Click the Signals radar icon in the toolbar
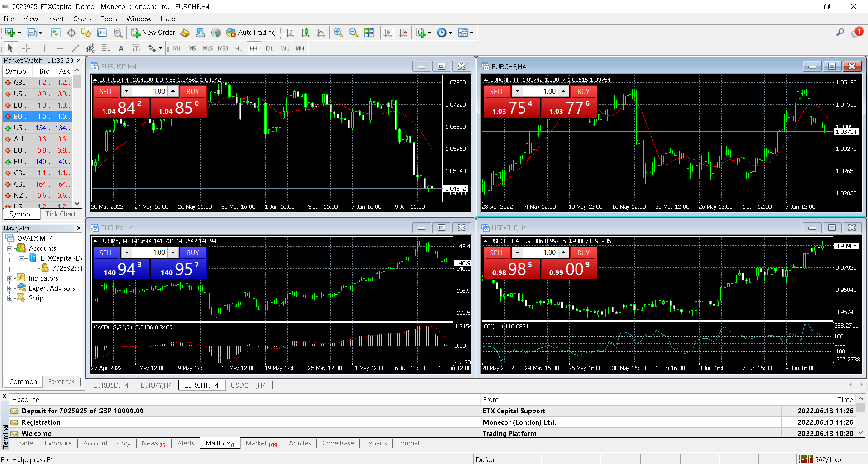The image size is (868, 464). (x=216, y=33)
